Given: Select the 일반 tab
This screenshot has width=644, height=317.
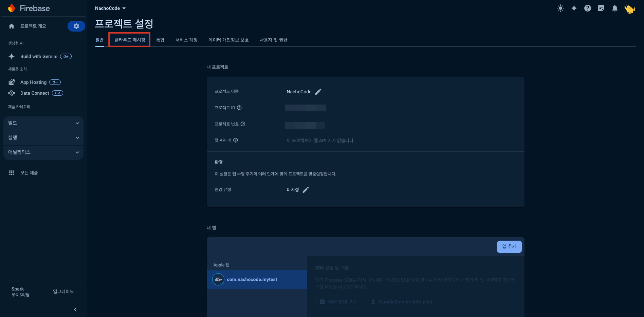Looking at the screenshot, I should pyautogui.click(x=99, y=40).
